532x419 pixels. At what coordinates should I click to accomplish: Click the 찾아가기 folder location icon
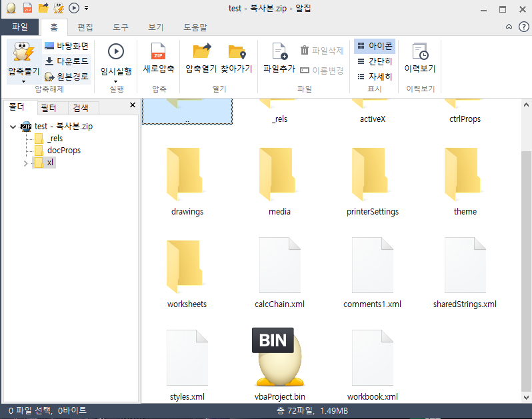237,53
